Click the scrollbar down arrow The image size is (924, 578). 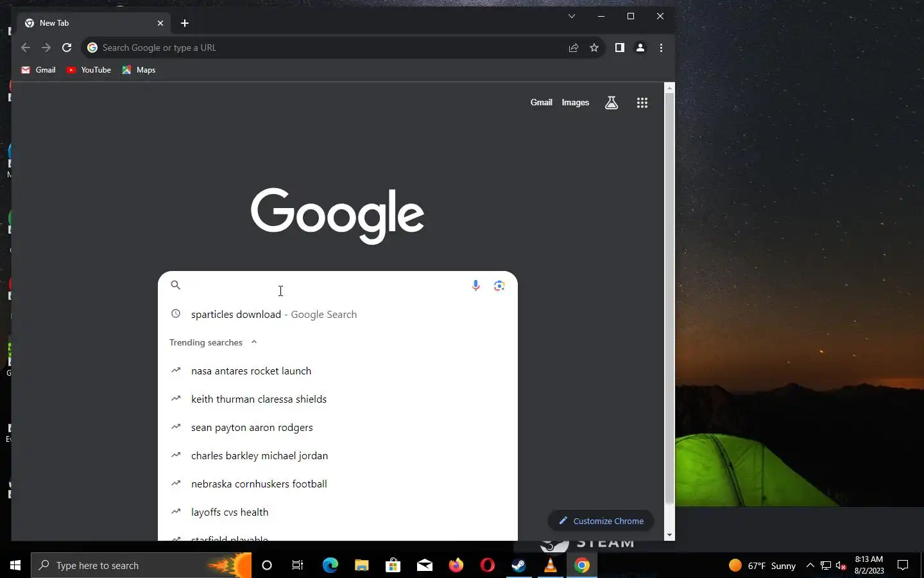(x=669, y=535)
